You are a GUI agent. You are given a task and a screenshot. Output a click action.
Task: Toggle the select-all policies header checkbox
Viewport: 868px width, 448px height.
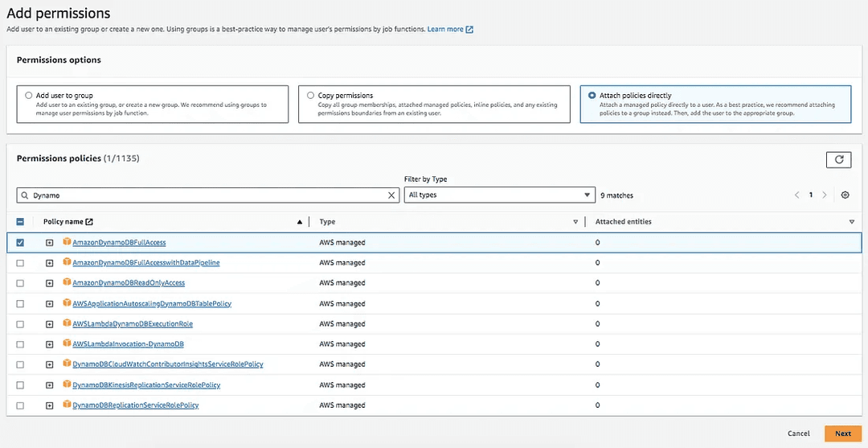click(x=20, y=221)
